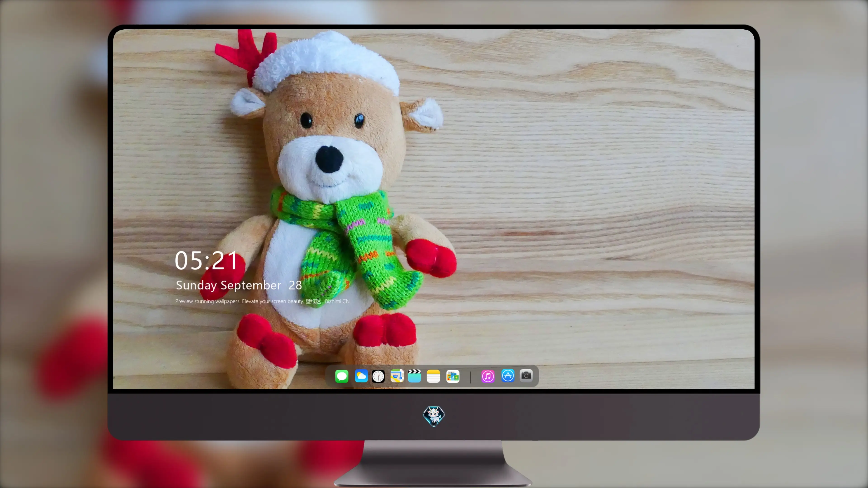Launch the Maps app from the dock

coord(397,376)
